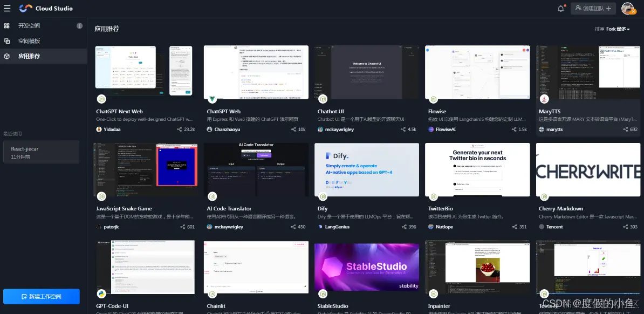644x314 pixels.
Task: Click fork icon beside 351
Action: coord(515,227)
